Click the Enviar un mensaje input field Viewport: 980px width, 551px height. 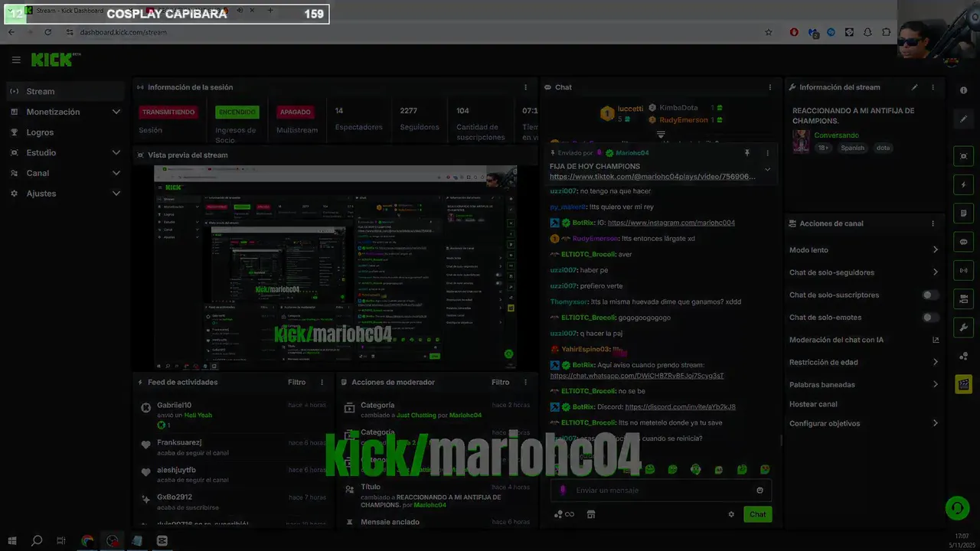tap(661, 491)
